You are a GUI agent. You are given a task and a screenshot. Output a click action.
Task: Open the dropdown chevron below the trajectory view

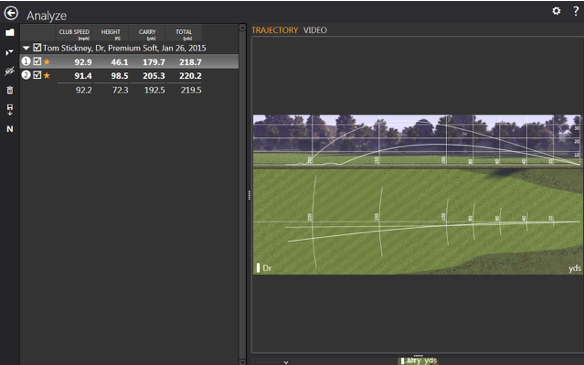(286, 362)
